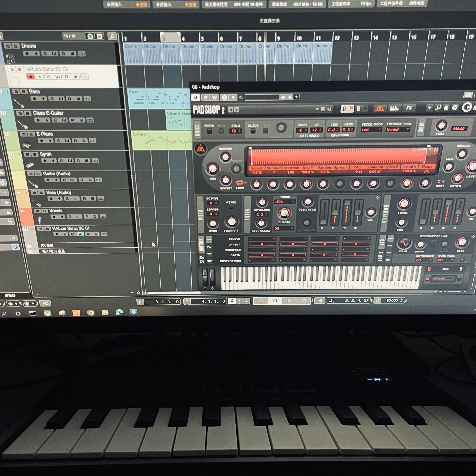This screenshot has width=476, height=476.
Task: Load next Padshop preset arrow
Action: coord(237,110)
